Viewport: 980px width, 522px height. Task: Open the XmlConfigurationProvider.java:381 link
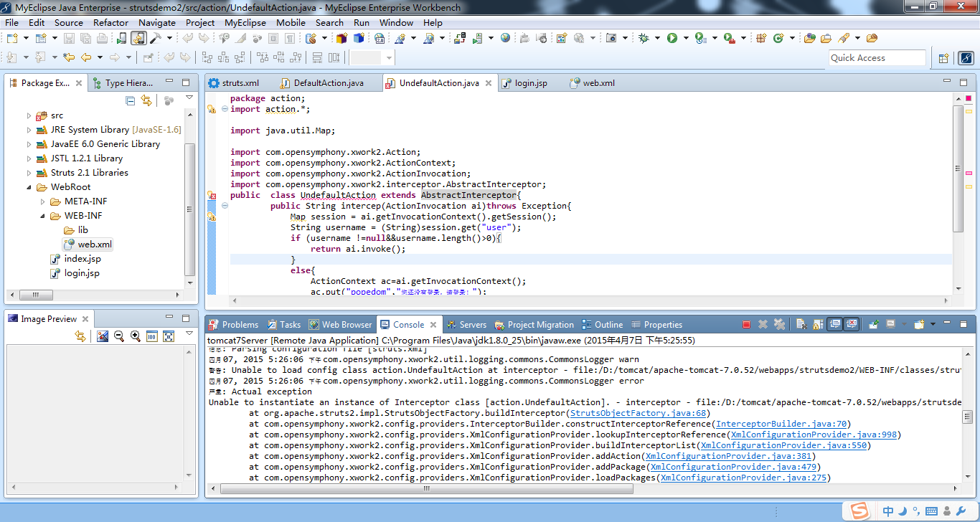coord(728,456)
